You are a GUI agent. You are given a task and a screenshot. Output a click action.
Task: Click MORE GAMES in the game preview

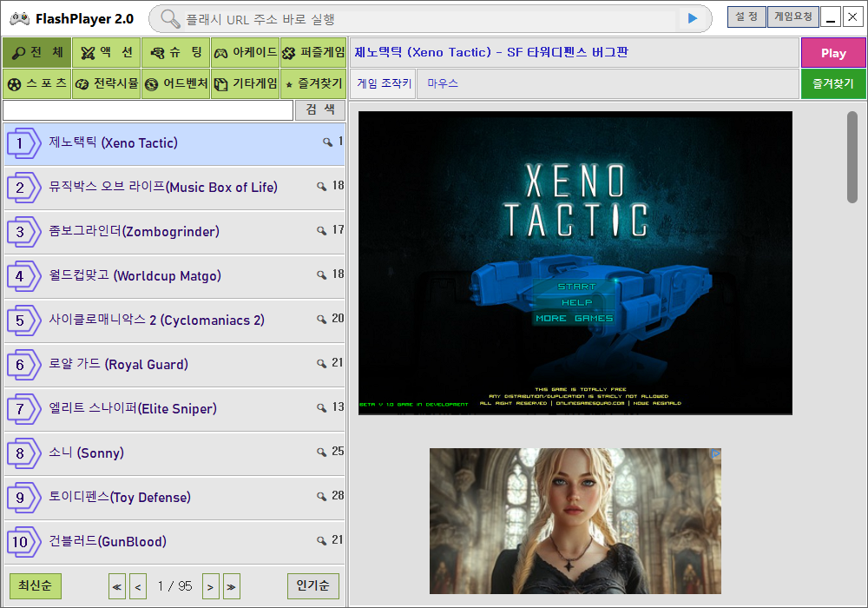(574, 319)
